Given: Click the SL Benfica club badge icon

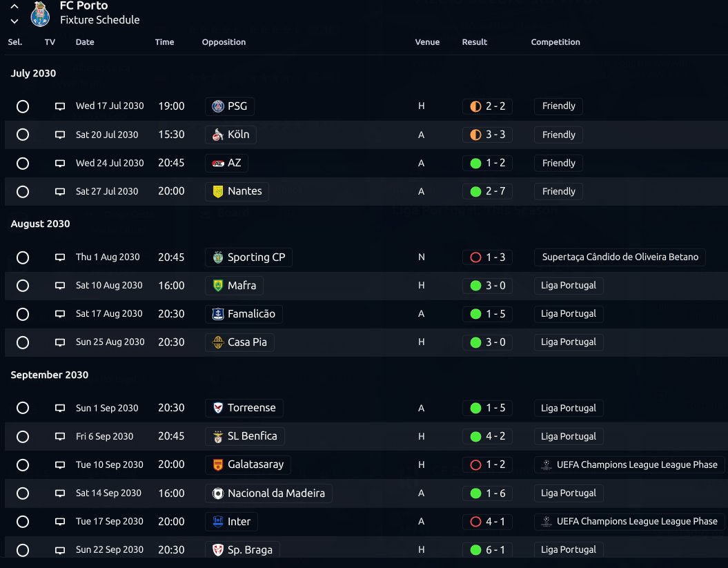Looking at the screenshot, I should pyautogui.click(x=218, y=437).
